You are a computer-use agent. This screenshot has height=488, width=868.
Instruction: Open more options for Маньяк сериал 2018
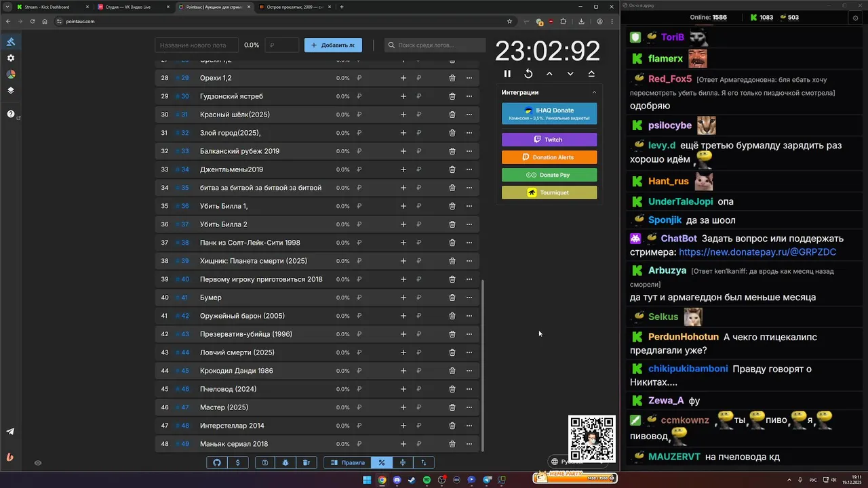(x=469, y=444)
